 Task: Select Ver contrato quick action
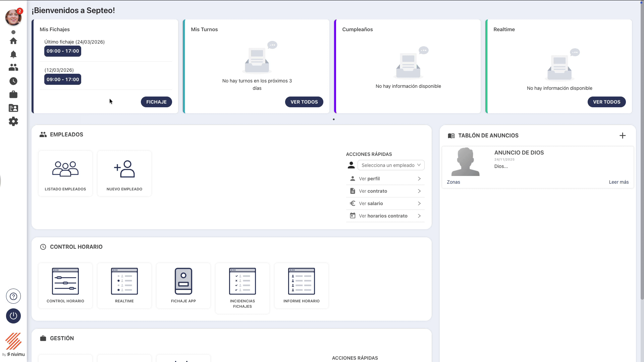pos(385,191)
